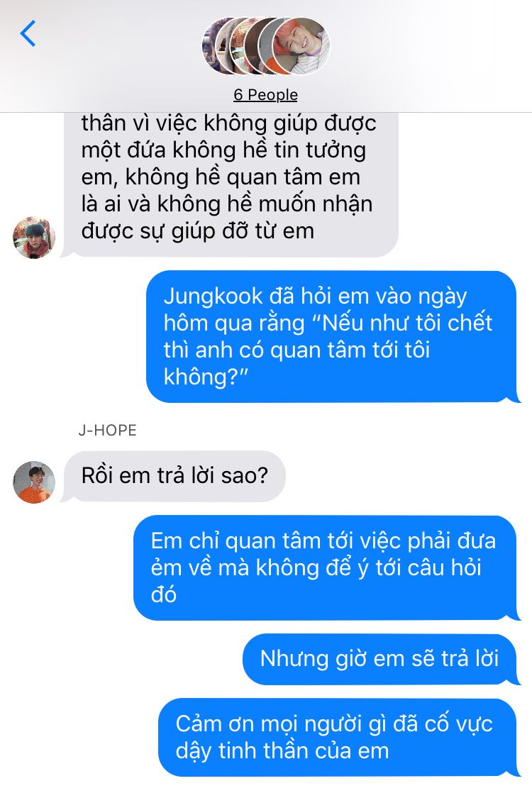Image resolution: width=532 pixels, height=798 pixels.
Task: Tap the white-toned second avatar in cluster
Action: 224,46
